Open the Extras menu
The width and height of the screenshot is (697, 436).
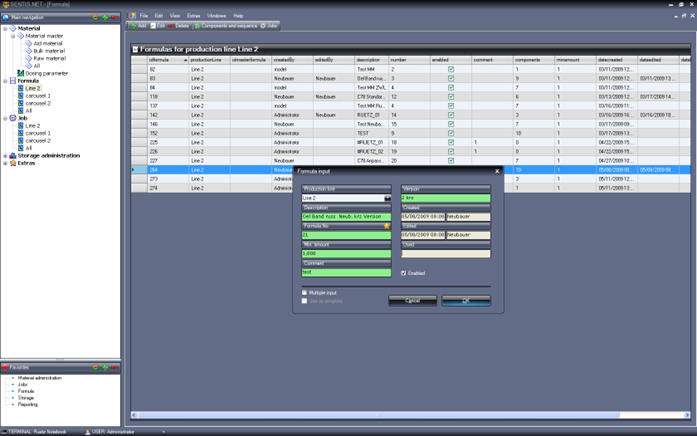pos(193,16)
